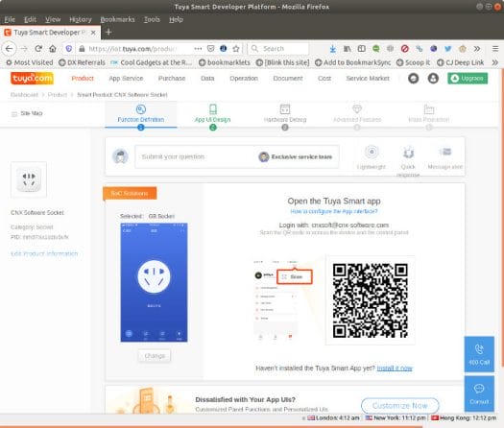Select the Data nav item
504x428 pixels.
[207, 79]
